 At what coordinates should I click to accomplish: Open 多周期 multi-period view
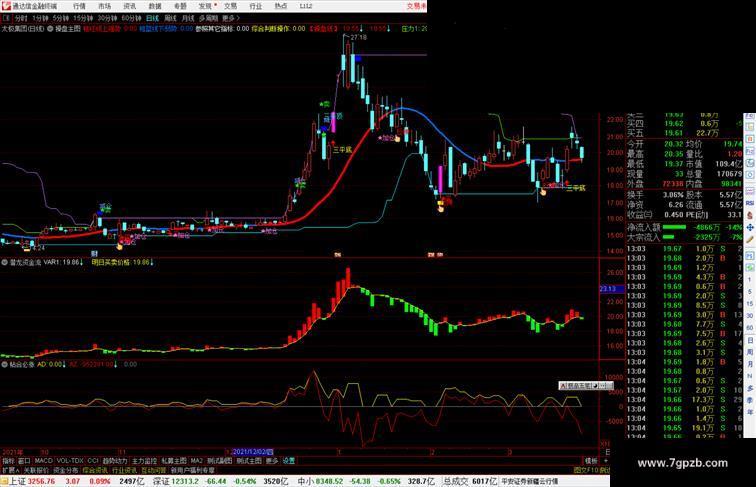[208, 18]
